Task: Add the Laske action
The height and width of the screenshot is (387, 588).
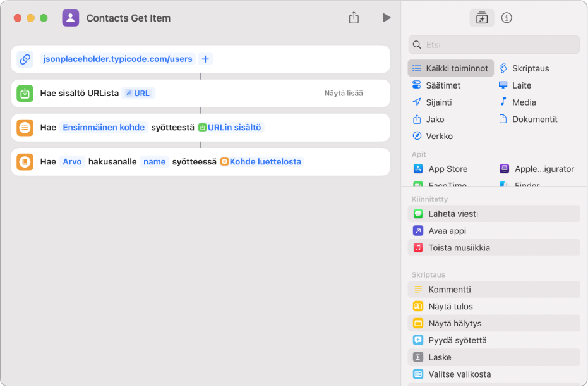Action: click(x=494, y=357)
